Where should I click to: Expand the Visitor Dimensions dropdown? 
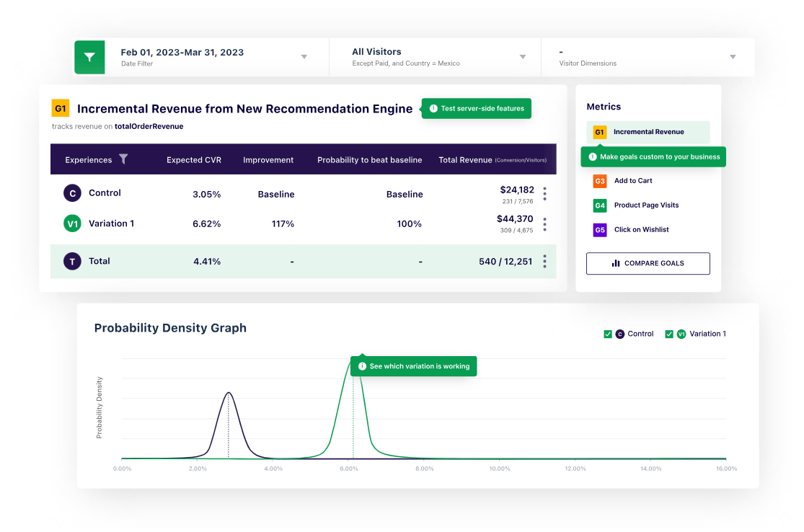(733, 57)
